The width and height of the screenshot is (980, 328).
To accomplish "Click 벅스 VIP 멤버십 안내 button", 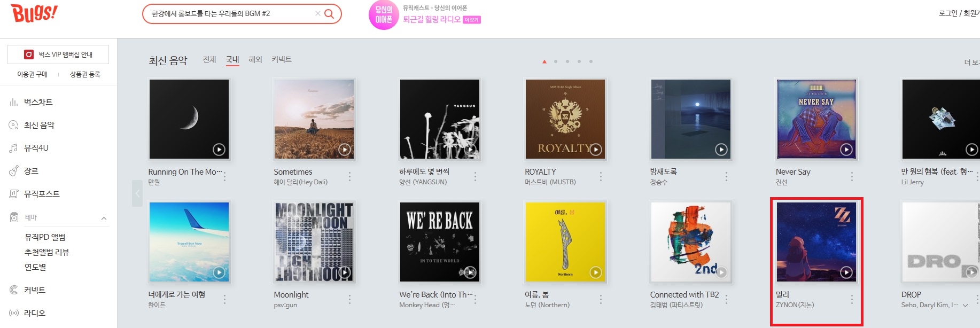I will coord(58,54).
